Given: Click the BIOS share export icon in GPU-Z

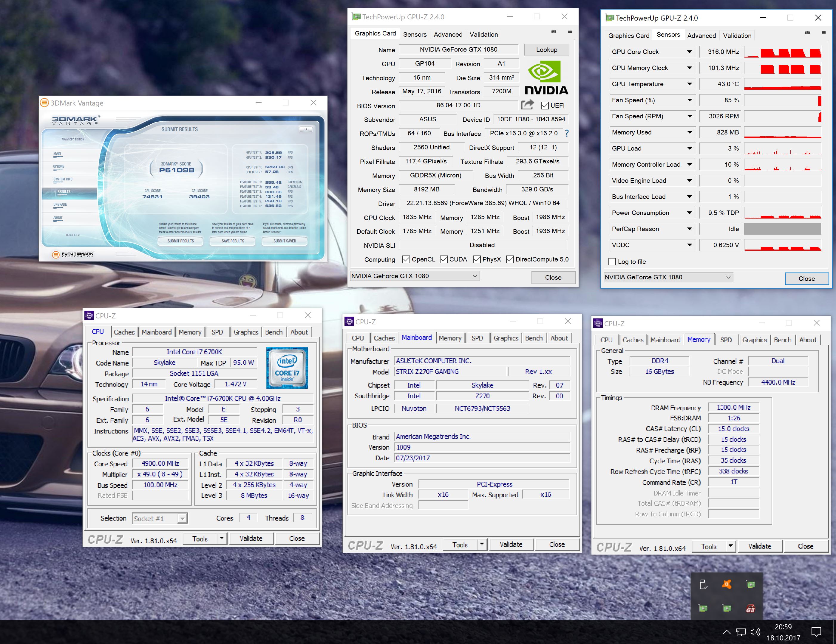Looking at the screenshot, I should 528,104.
